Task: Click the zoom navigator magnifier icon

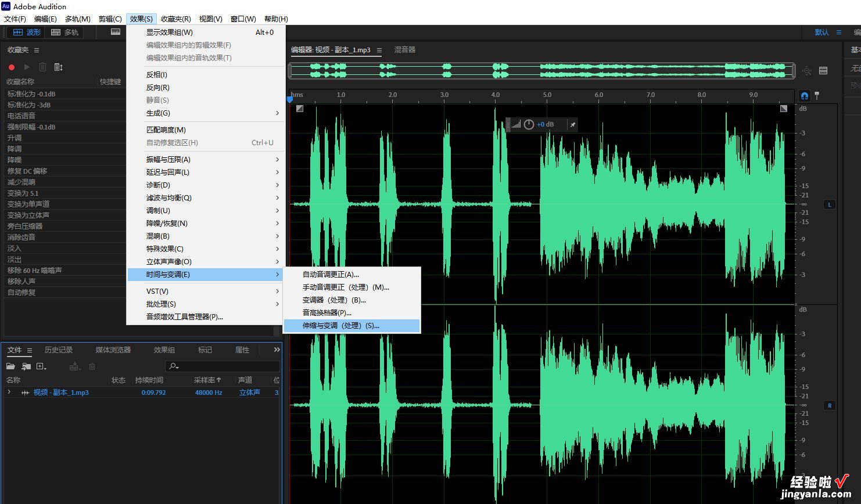Action: point(807,71)
